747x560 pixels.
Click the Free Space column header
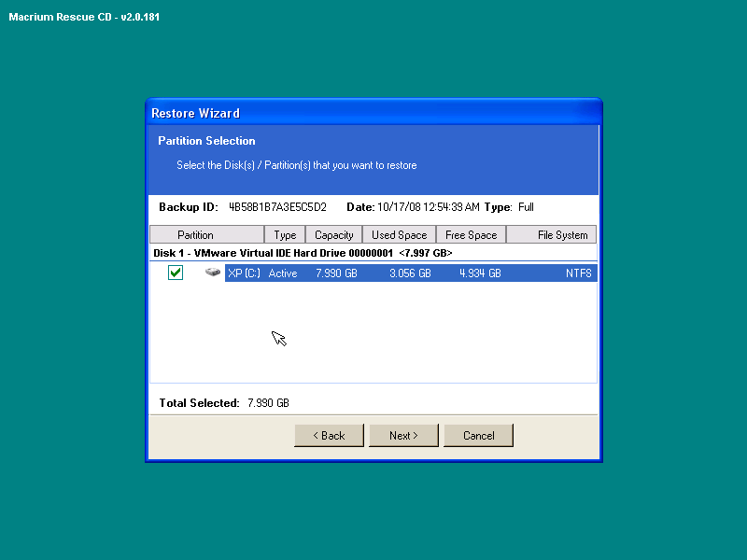pos(471,235)
